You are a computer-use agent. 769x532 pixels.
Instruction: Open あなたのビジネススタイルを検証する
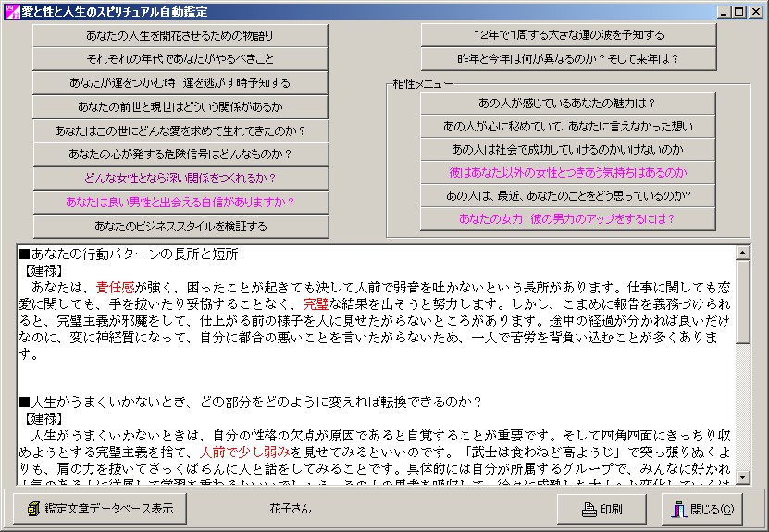[180, 226]
